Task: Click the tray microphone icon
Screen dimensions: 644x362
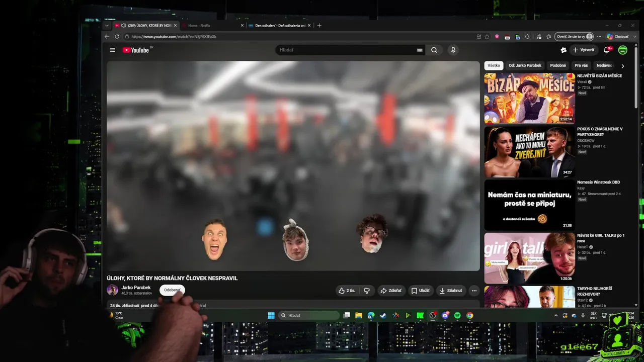Action: (583, 316)
